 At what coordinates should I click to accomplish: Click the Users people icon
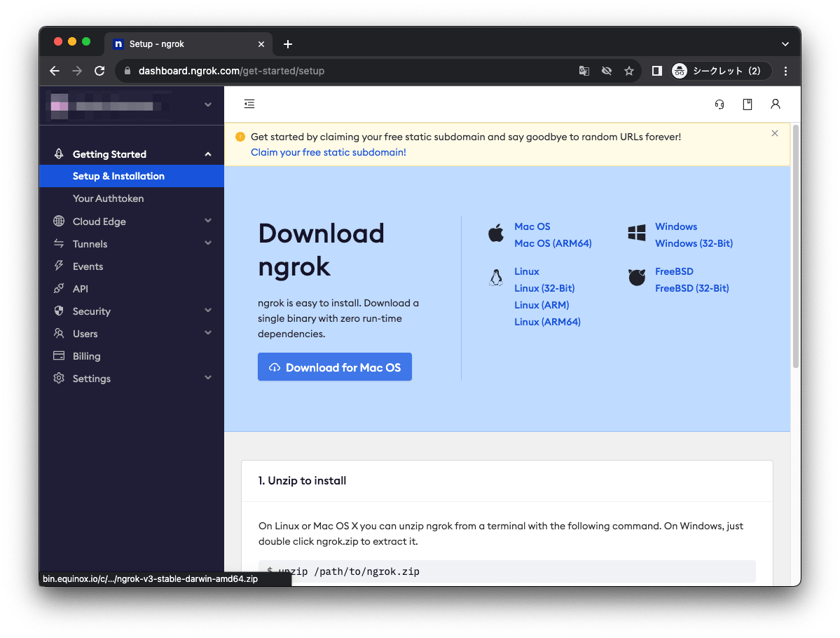[59, 334]
